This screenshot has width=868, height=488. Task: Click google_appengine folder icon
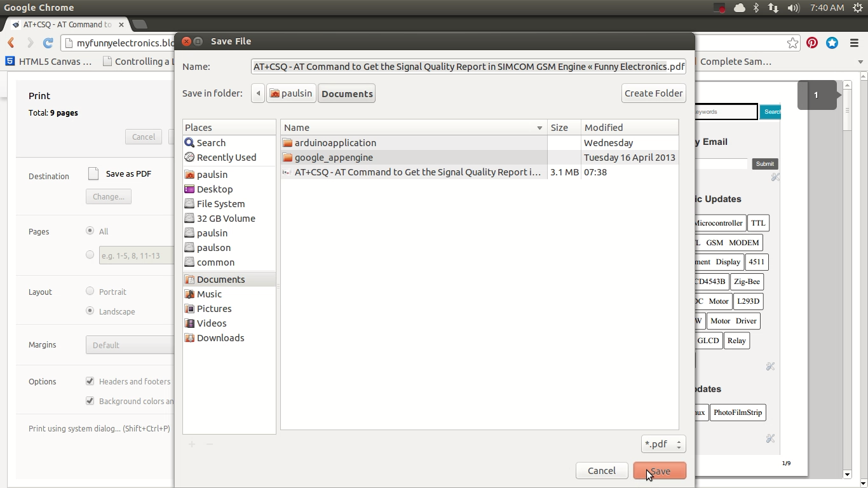pyautogui.click(x=287, y=158)
